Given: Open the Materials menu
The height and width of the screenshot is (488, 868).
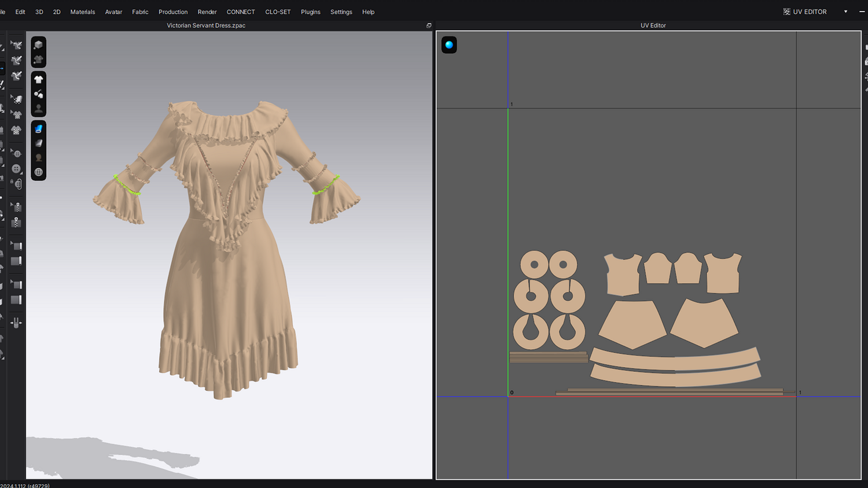Looking at the screenshot, I should pyautogui.click(x=83, y=12).
